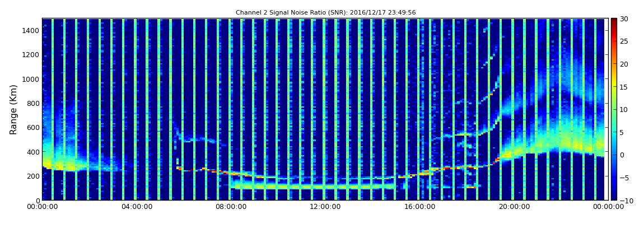Click the colorbar value 10
The width and height of the screenshot is (644, 228).
(624, 109)
